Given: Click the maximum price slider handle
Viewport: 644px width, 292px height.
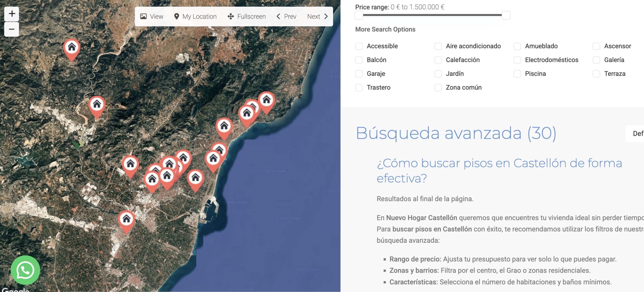Looking at the screenshot, I should (506, 15).
